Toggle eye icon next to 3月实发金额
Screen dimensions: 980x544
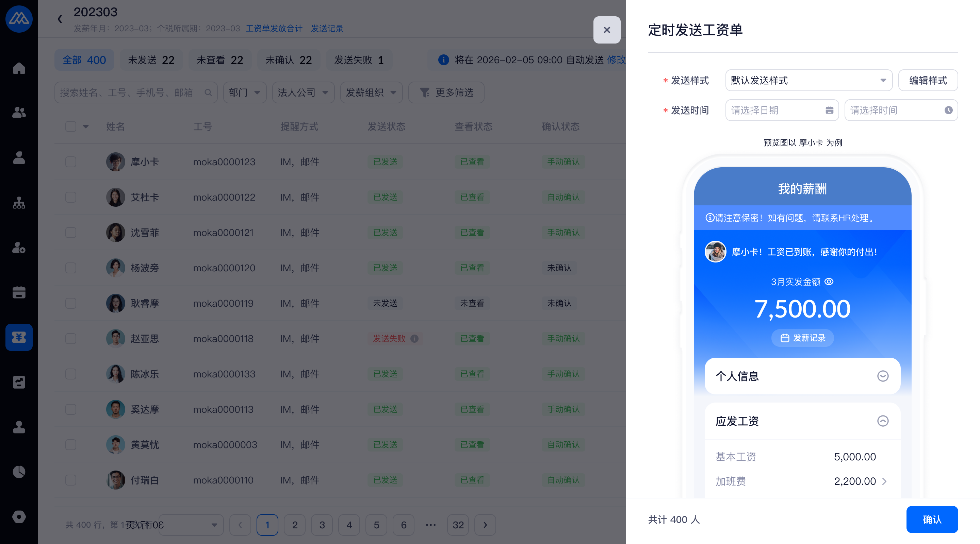[829, 282]
